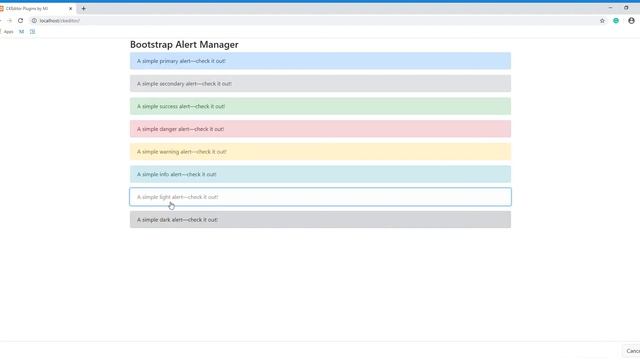Image resolution: width=640 pixels, height=360 pixels.
Task: Open the Gmail bookmark
Action: [22, 31]
